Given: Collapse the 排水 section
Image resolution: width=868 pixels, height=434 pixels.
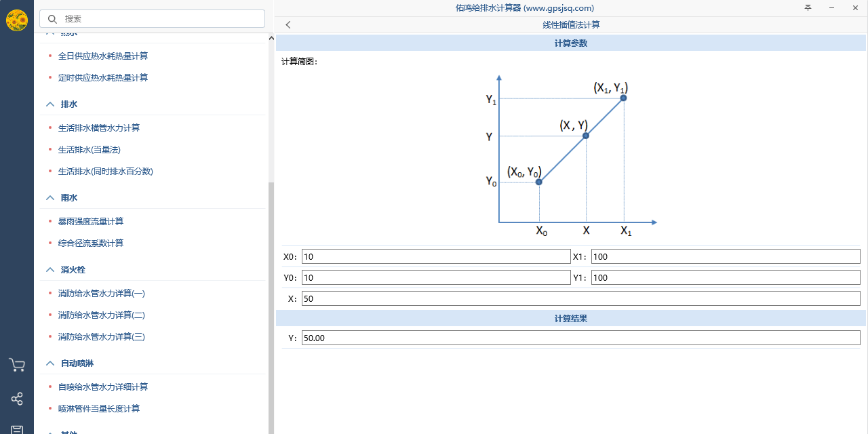Looking at the screenshot, I should (50, 104).
